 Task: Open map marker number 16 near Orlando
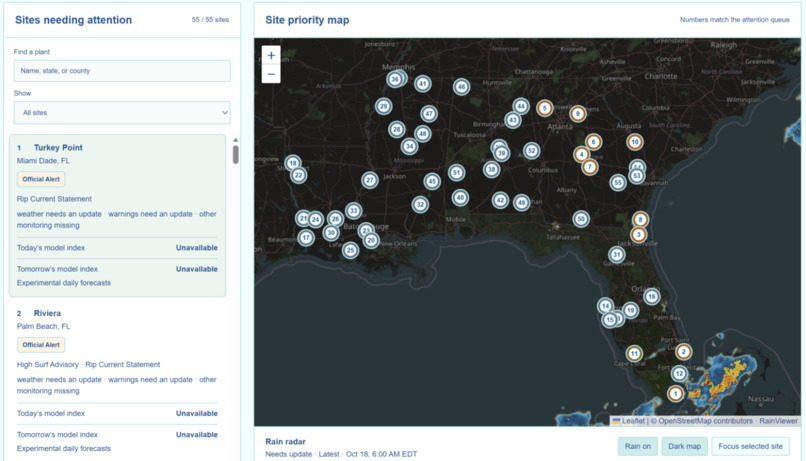tap(652, 297)
